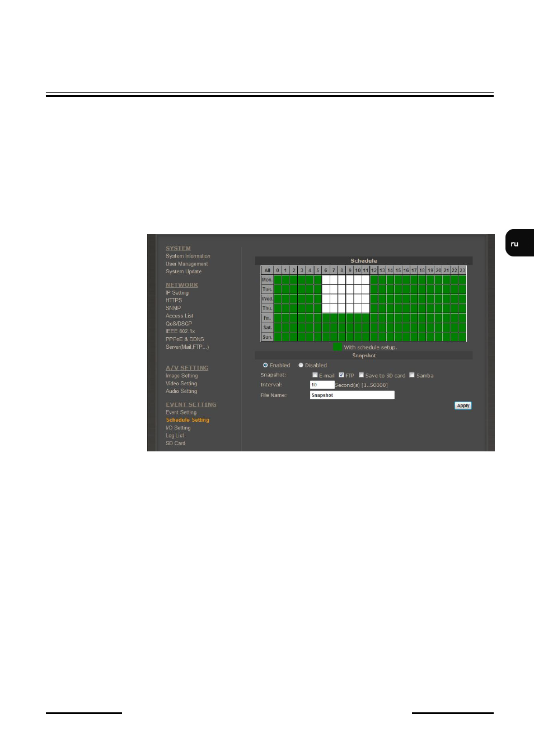Click the File Name input field
The width and height of the screenshot is (534, 756).
pos(352,395)
